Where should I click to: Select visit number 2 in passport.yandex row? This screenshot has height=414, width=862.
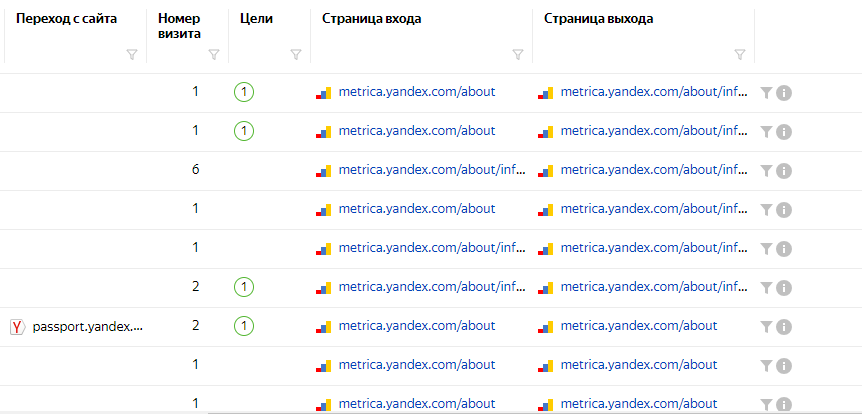196,325
